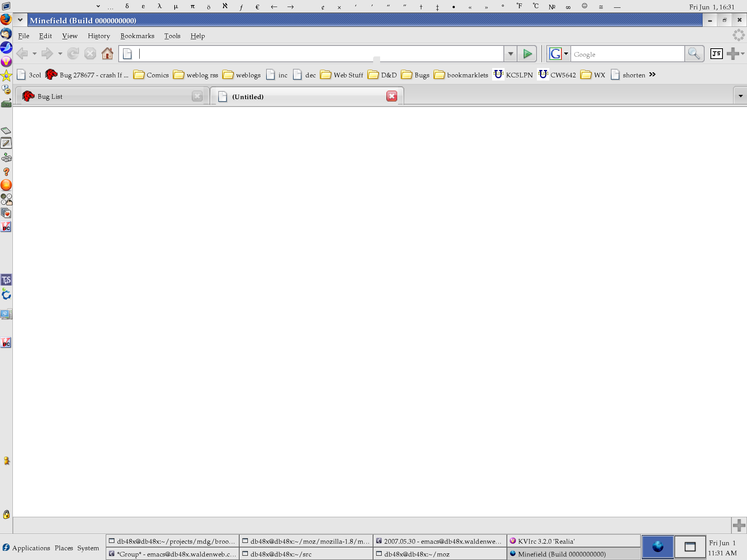Switch to db48x ~/moz terminal window
The width and height of the screenshot is (747, 560).
[440, 554]
